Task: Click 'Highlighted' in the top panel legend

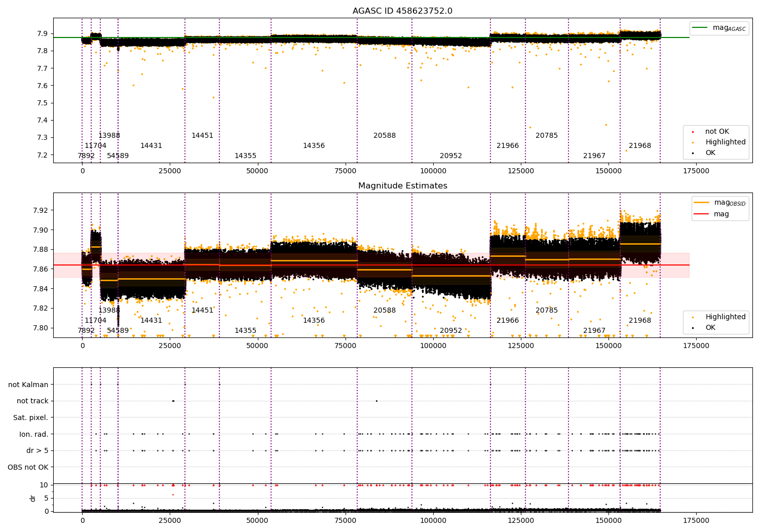Action: 720,142
